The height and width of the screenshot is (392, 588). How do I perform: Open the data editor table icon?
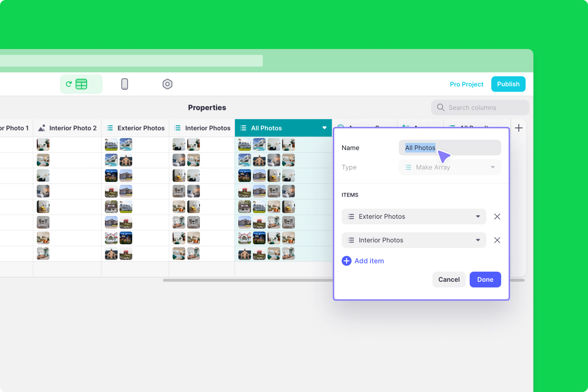81,84
